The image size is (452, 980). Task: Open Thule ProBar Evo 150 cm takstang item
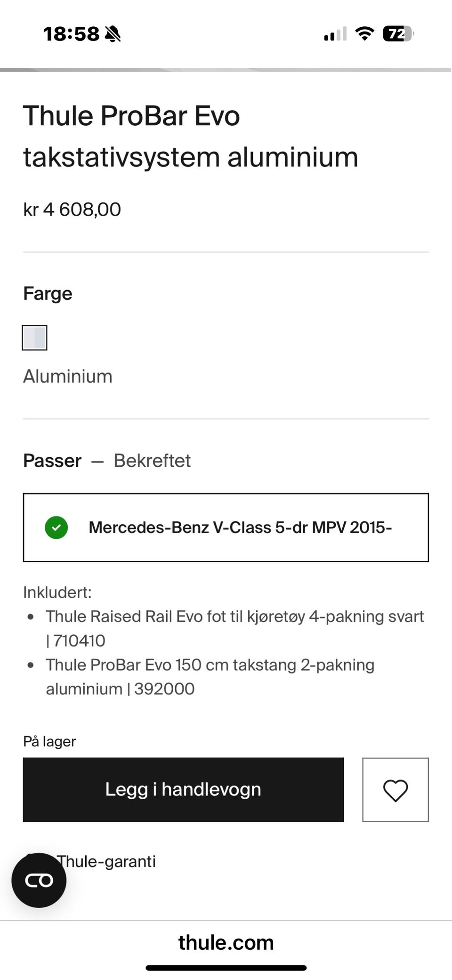210,677
